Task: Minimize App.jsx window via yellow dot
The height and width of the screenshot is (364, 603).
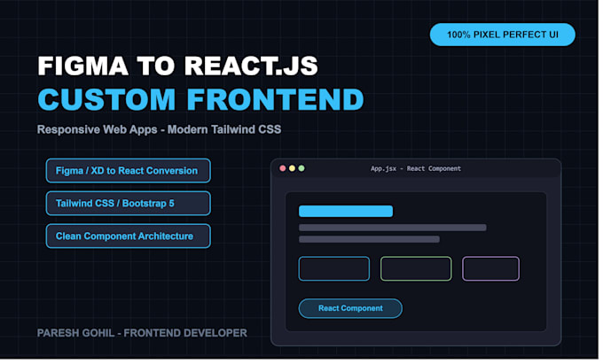Action: coord(292,168)
